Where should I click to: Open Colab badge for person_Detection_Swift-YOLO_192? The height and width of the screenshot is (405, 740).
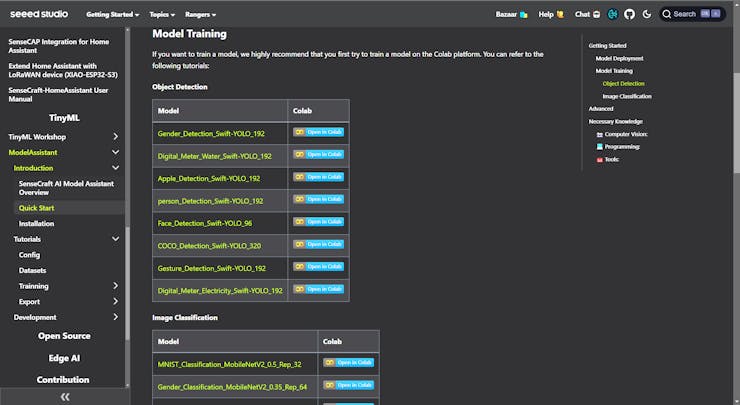click(x=319, y=199)
